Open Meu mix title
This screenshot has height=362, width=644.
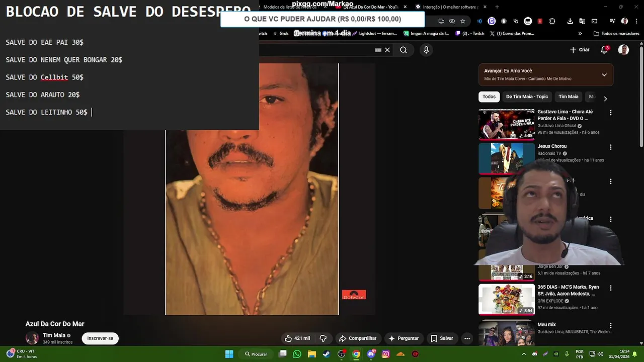click(546, 325)
